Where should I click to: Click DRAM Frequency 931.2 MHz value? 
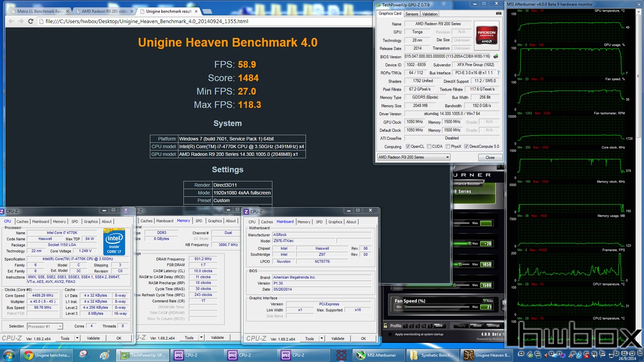coord(203,259)
